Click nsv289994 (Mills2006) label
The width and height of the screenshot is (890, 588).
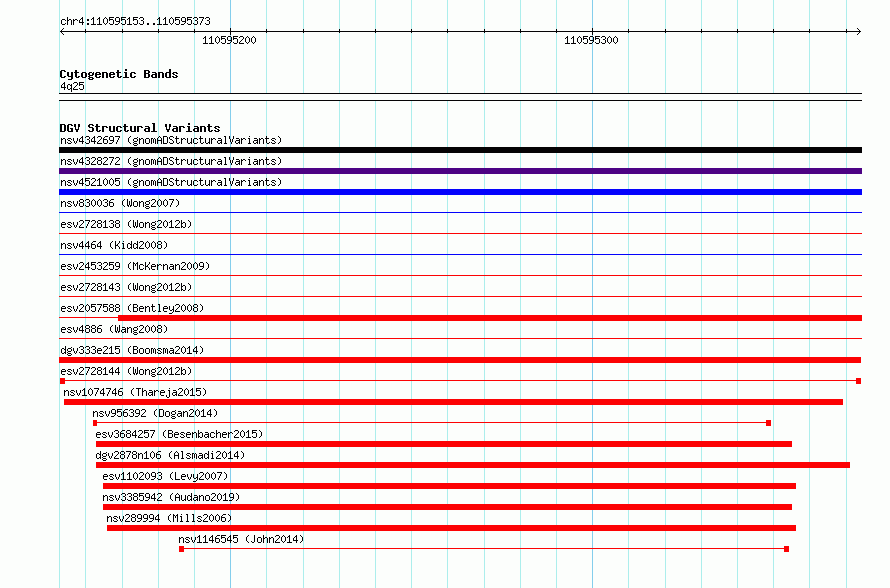point(169,518)
